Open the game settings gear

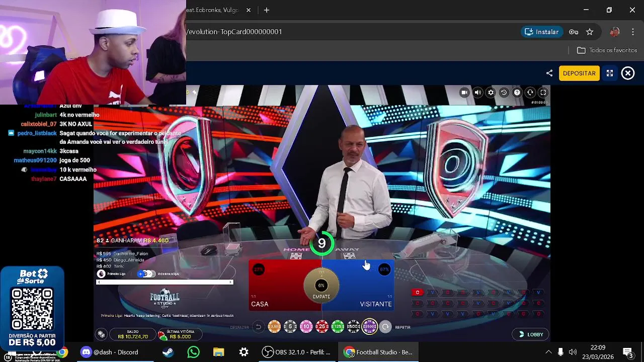pos(491,93)
